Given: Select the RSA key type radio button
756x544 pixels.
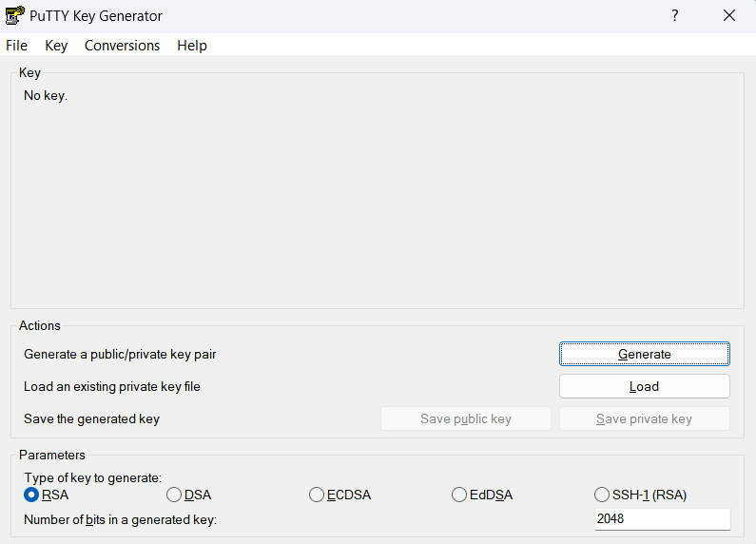Looking at the screenshot, I should click(x=47, y=495).
